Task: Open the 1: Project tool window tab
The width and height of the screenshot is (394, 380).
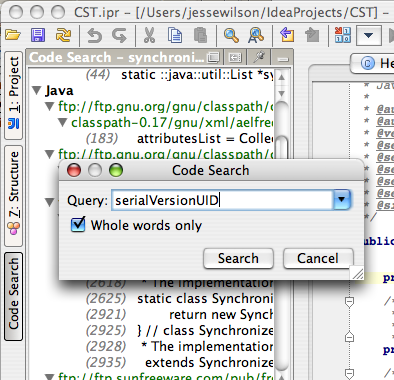Action: 14,95
